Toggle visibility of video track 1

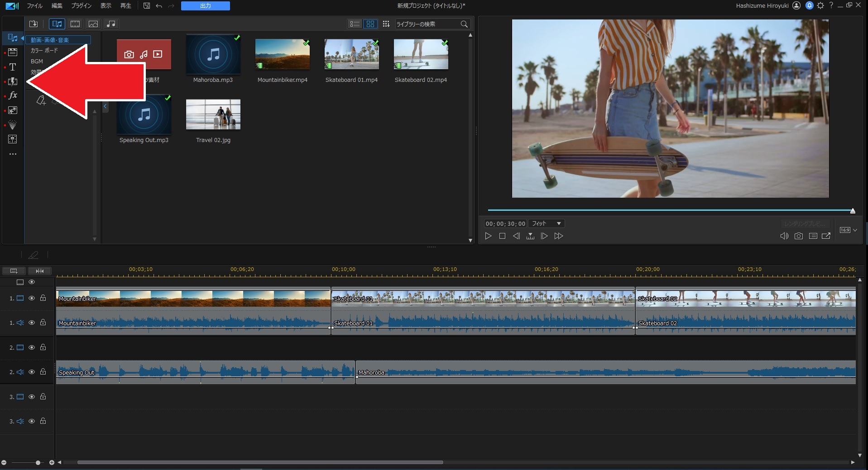click(x=32, y=298)
